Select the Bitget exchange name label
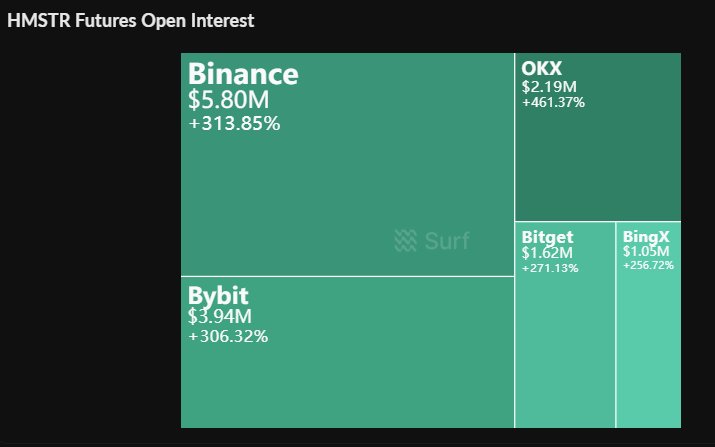The height and width of the screenshot is (447, 715). (x=547, y=237)
